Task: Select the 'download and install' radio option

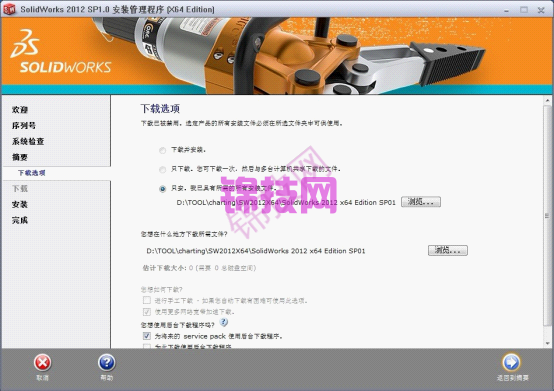Action: click(x=162, y=150)
